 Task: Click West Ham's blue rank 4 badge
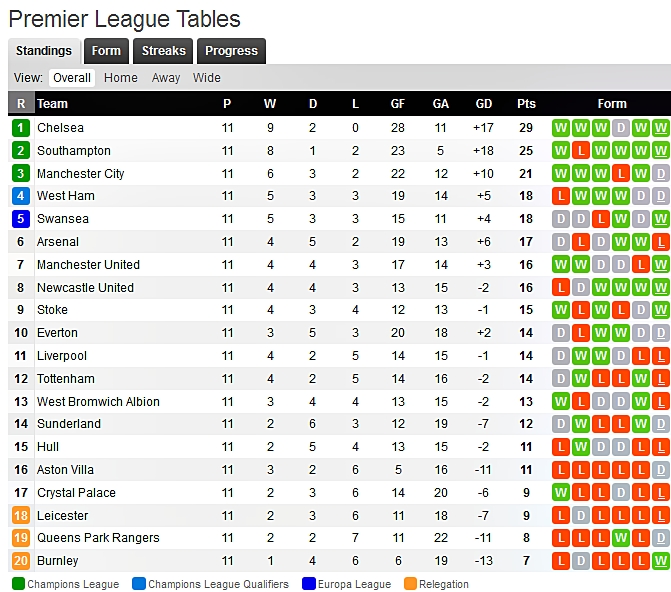(21, 196)
